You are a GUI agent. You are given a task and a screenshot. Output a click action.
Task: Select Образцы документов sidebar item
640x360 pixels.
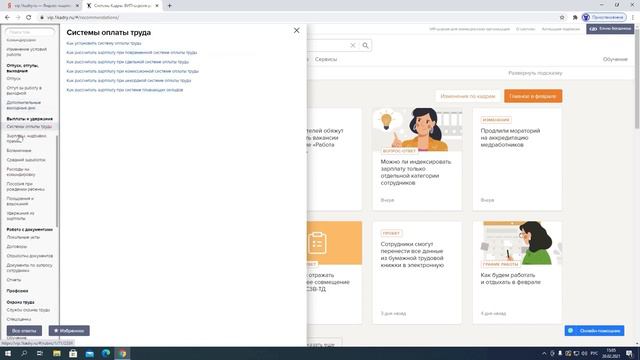click(x=30, y=256)
